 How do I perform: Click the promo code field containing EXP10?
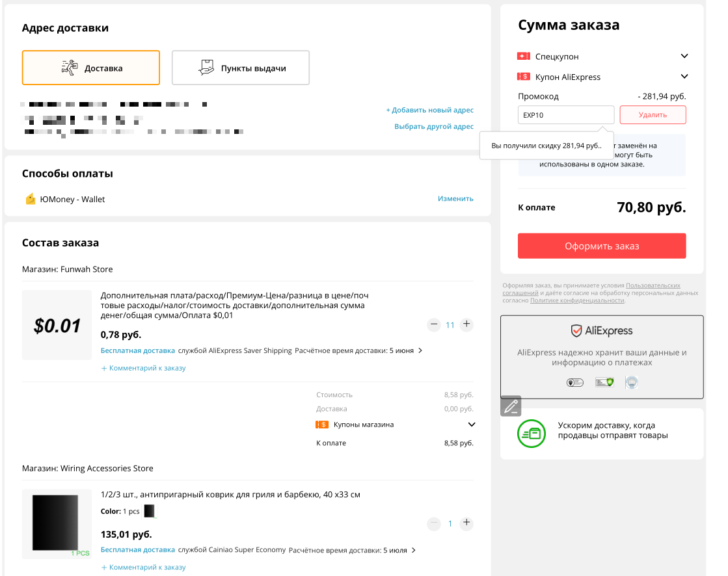coord(566,115)
